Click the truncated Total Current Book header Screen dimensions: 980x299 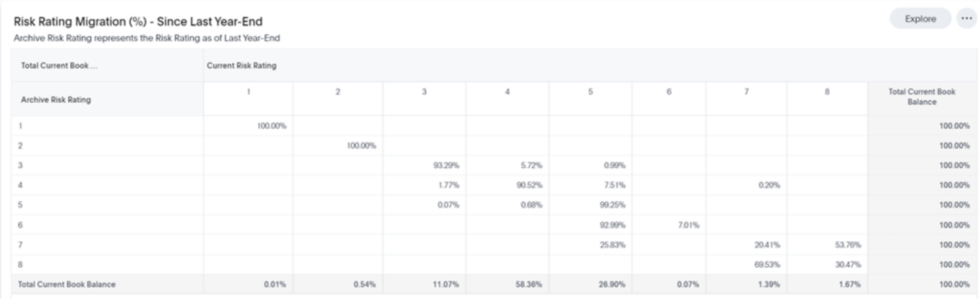click(58, 66)
